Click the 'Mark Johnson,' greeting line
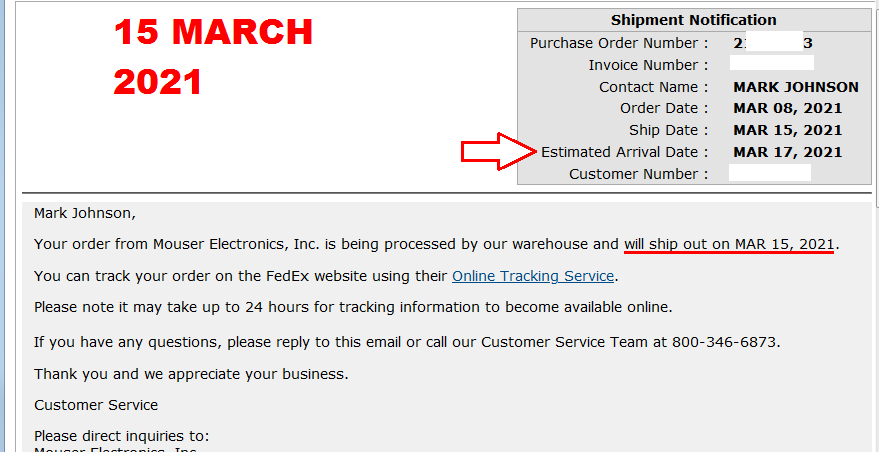The image size is (879, 452). pyautogui.click(x=85, y=213)
